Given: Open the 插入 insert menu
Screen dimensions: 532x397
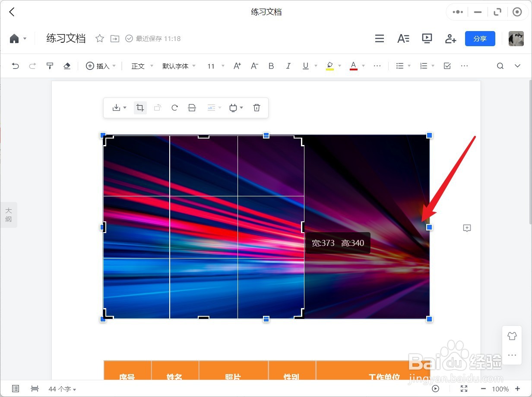Looking at the screenshot, I should pyautogui.click(x=98, y=66).
